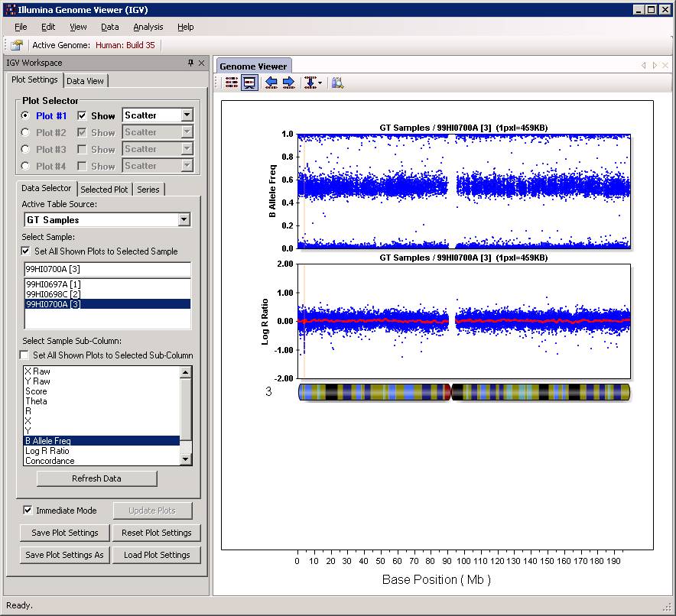
Task: Click the sub-column list scrollbar down arrow
Action: tap(186, 459)
